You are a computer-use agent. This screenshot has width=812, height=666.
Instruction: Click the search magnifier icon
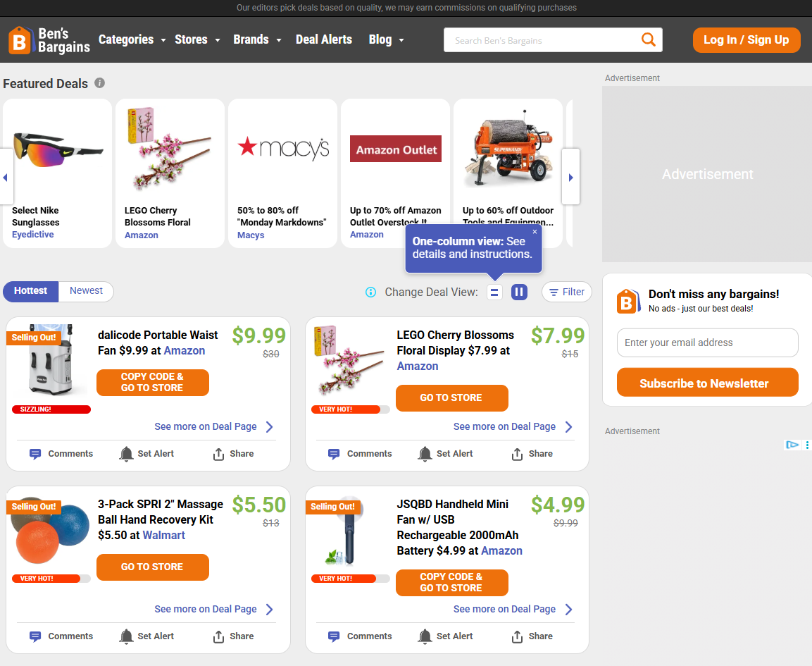[648, 40]
